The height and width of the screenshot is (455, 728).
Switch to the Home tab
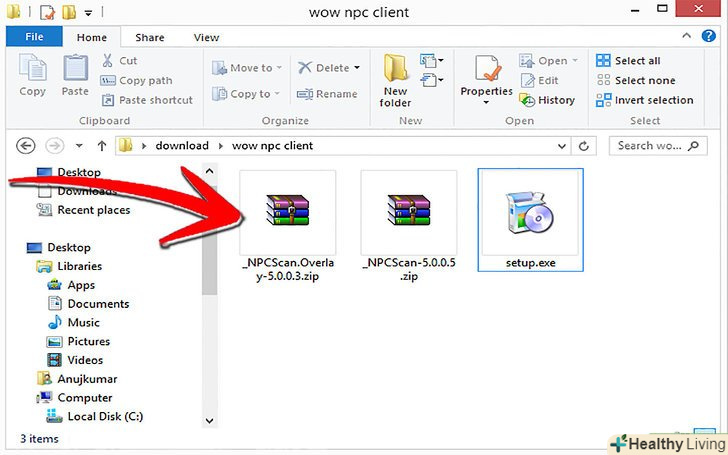91,37
